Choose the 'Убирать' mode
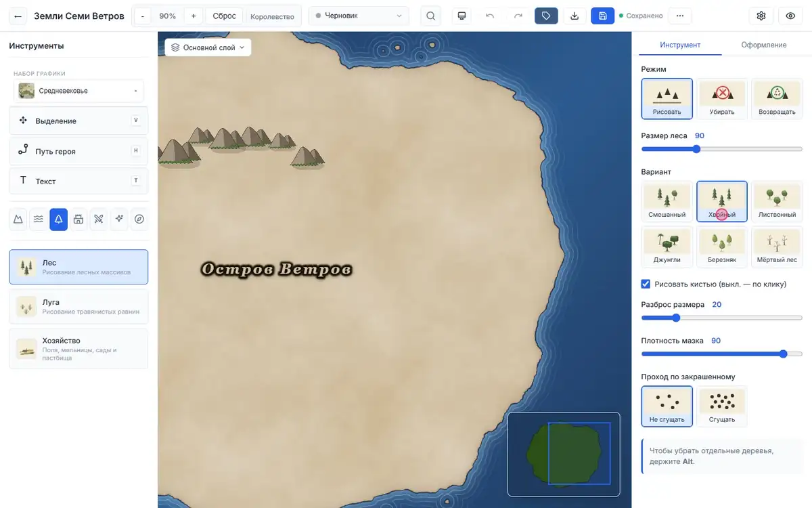Image resolution: width=812 pixels, height=508 pixels. (722, 99)
